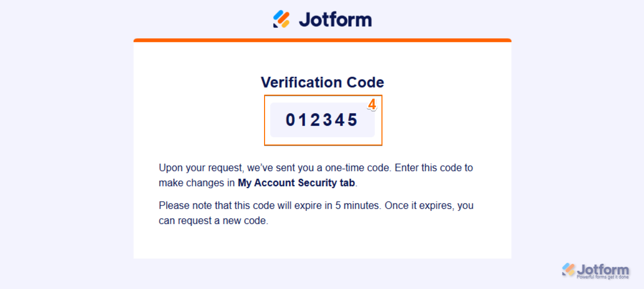
Task: Click the Jotform watermark icon at bottom right
Action: tap(568, 270)
